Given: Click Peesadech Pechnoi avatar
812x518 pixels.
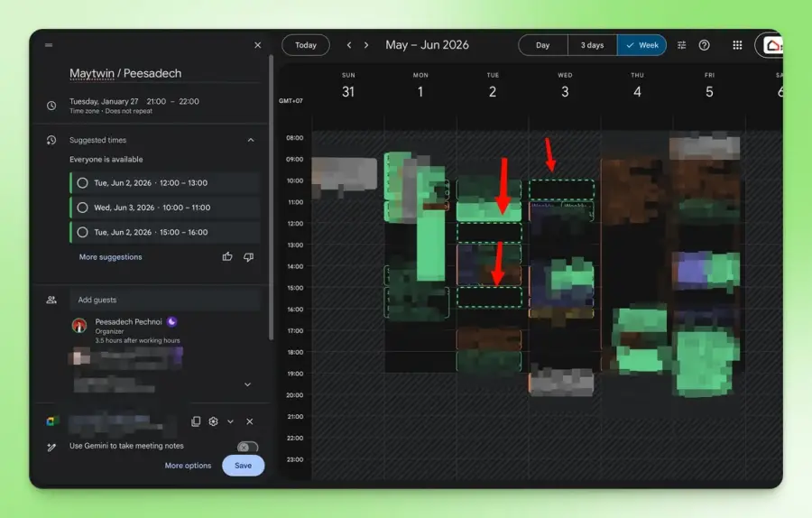Looking at the screenshot, I should [x=79, y=325].
